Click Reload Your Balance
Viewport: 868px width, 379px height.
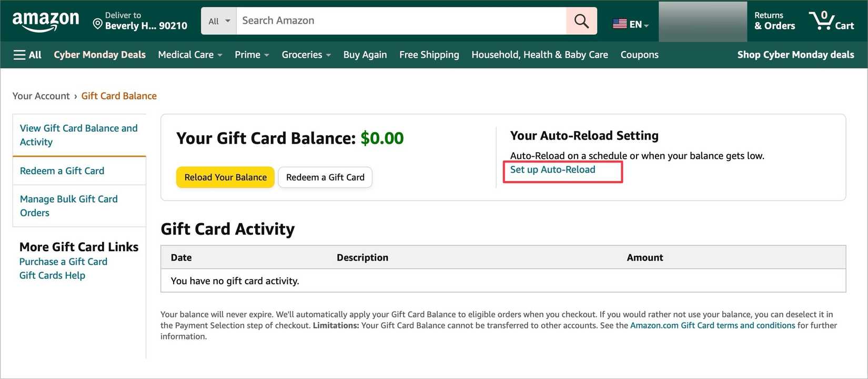point(225,177)
